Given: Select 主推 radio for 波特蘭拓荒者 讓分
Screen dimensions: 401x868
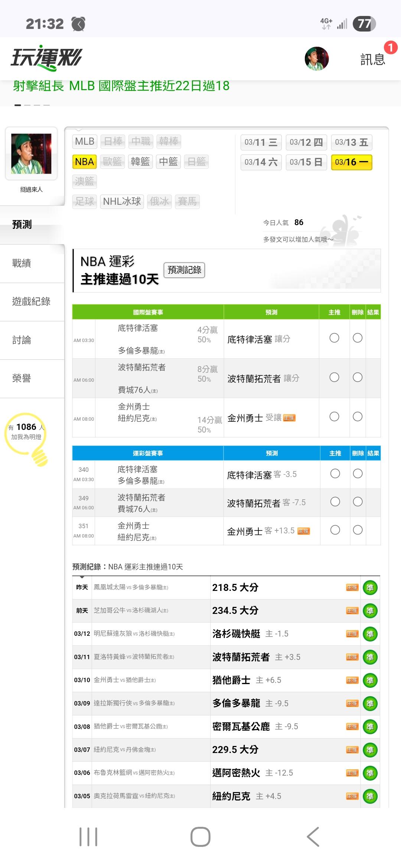Looking at the screenshot, I should [x=334, y=377].
